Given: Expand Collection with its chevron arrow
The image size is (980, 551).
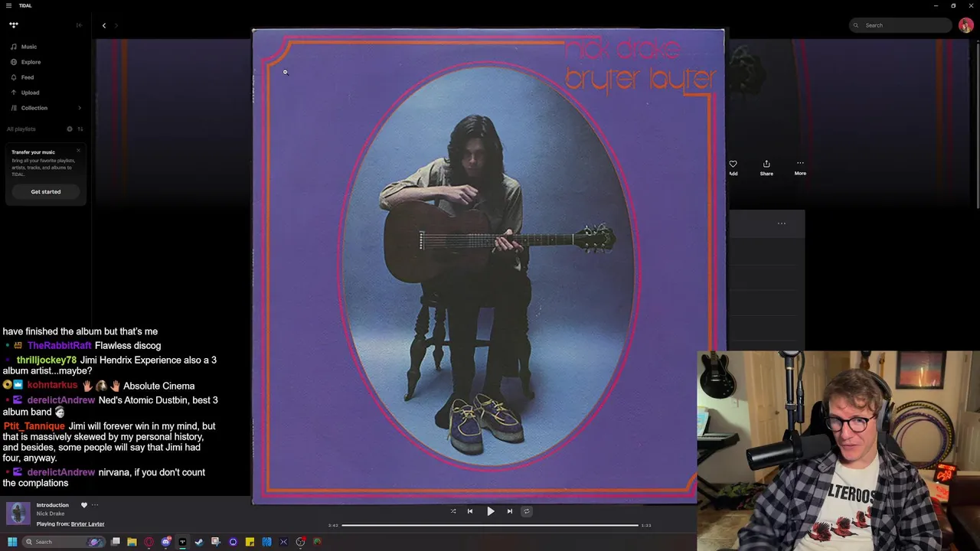Looking at the screenshot, I should click(80, 108).
